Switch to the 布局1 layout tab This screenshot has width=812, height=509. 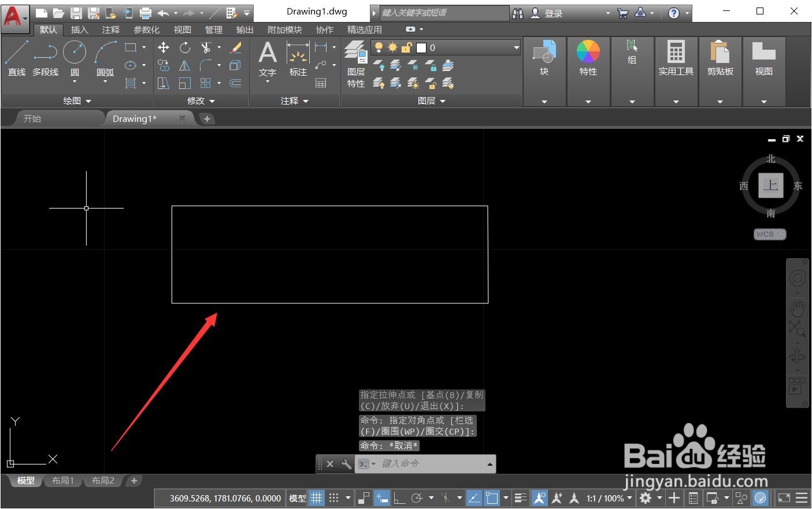pyautogui.click(x=63, y=481)
